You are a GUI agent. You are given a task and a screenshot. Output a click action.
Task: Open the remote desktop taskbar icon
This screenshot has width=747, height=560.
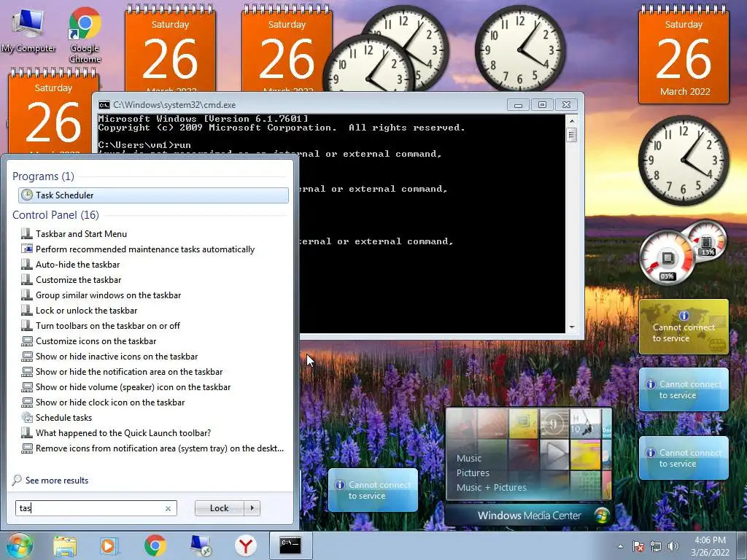(201, 545)
